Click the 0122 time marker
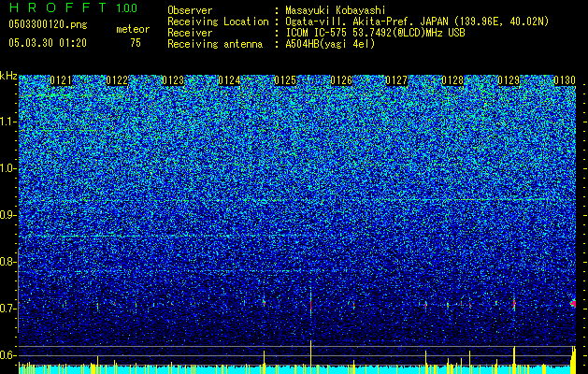Screen dimensions: 588x374 coord(117,80)
